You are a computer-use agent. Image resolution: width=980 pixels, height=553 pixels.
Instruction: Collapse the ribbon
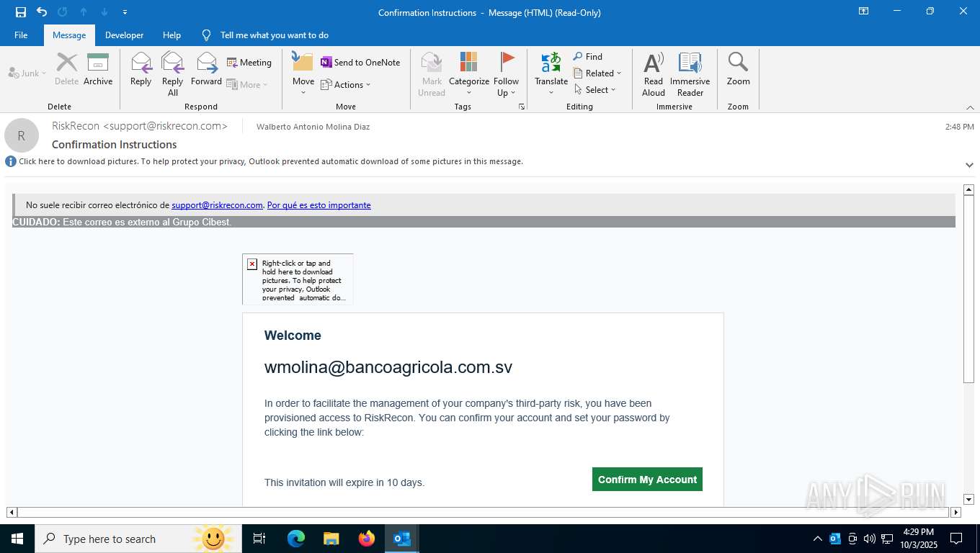tap(970, 107)
